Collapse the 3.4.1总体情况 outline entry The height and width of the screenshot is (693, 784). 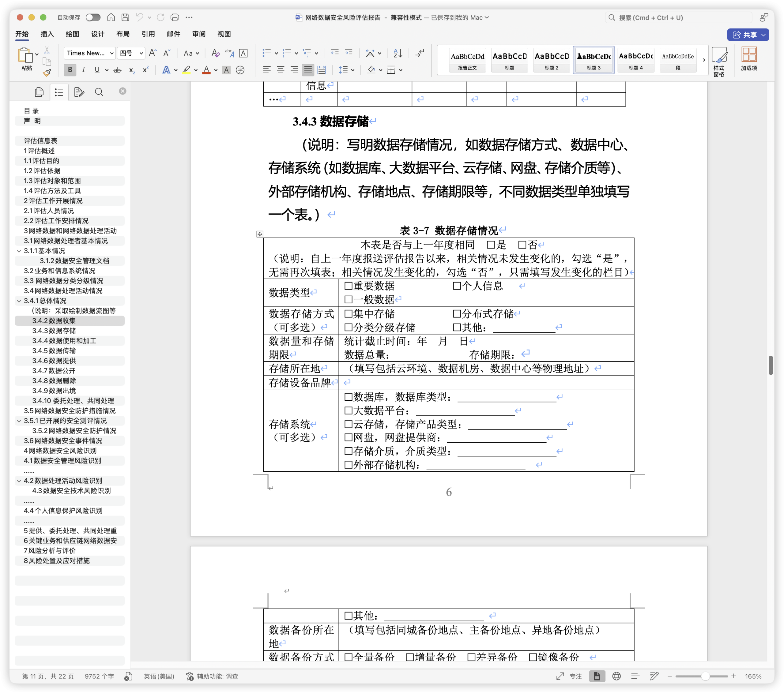click(x=19, y=301)
